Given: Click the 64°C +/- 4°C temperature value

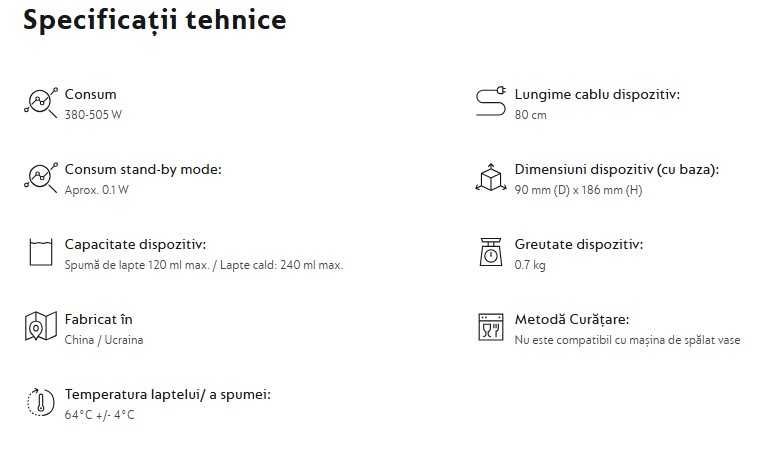Looking at the screenshot, I should (x=99, y=415).
